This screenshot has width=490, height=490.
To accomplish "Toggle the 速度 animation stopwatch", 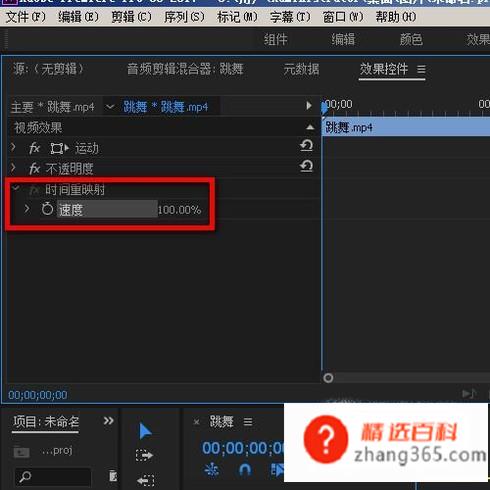I will [x=47, y=209].
